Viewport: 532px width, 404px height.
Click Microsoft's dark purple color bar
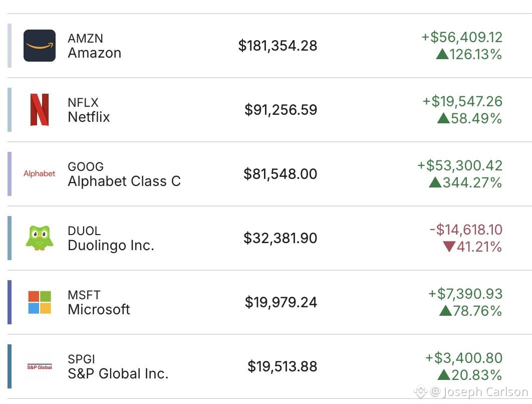10,302
